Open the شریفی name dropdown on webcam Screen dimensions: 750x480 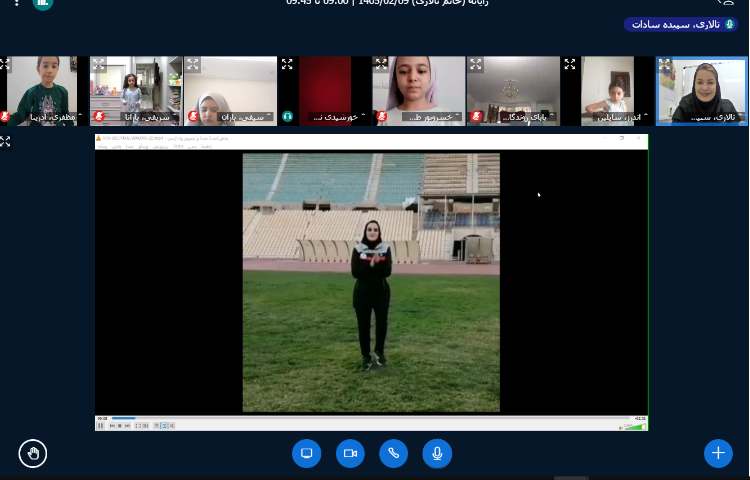click(x=150, y=117)
